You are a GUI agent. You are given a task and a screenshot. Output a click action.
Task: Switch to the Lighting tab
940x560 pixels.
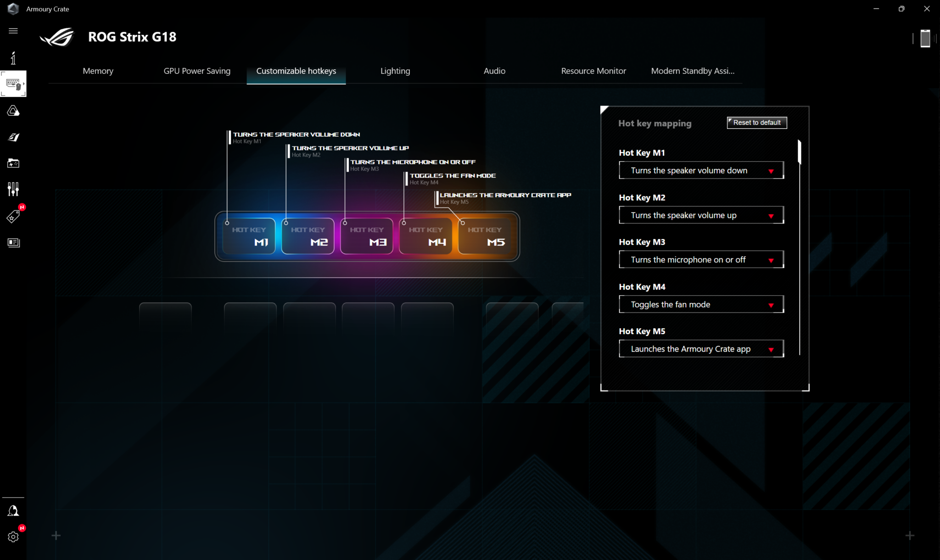[395, 71]
